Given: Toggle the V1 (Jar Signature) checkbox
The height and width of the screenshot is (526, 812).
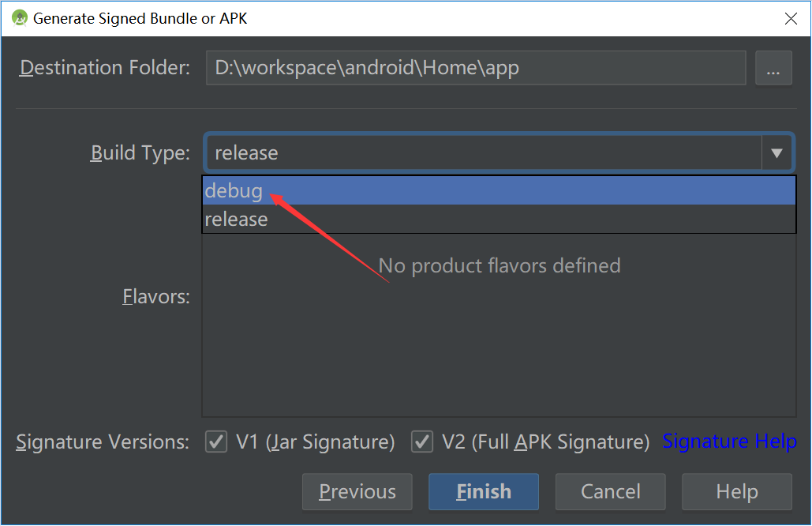Looking at the screenshot, I should (x=216, y=441).
